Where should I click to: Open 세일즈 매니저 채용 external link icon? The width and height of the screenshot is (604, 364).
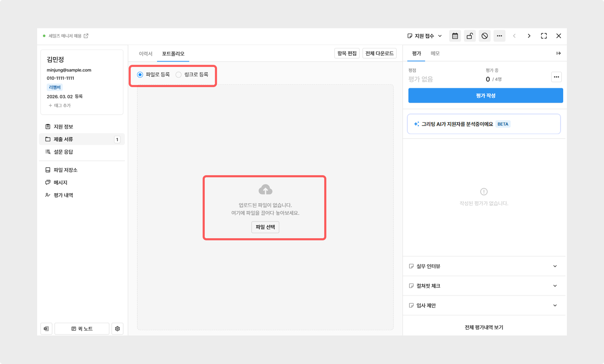pyautogui.click(x=86, y=36)
